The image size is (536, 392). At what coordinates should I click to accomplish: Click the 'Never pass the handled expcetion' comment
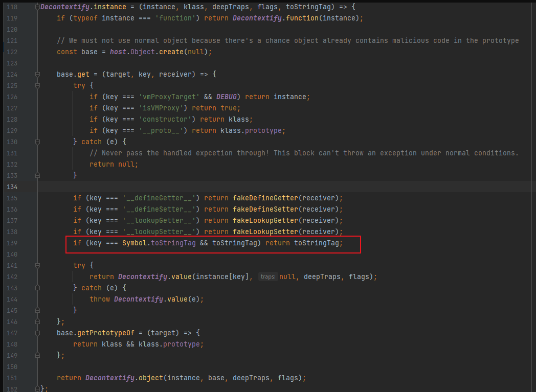click(304, 153)
